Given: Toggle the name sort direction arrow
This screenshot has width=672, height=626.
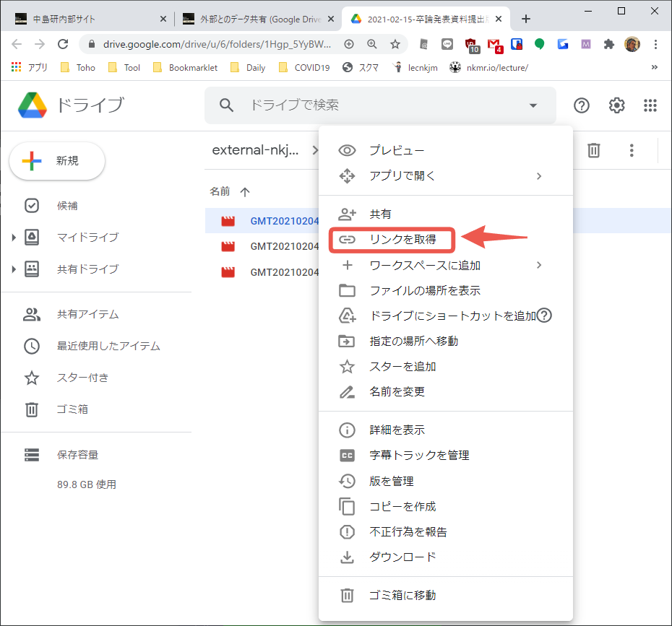Looking at the screenshot, I should point(245,192).
